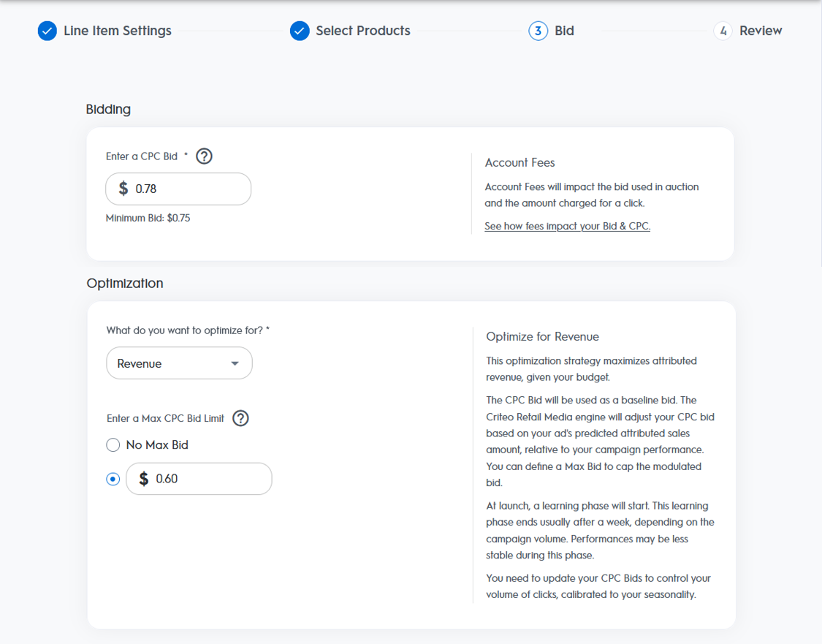Click the Select Products checkmark icon
Viewport: 822px width, 644px height.
pyautogui.click(x=300, y=31)
